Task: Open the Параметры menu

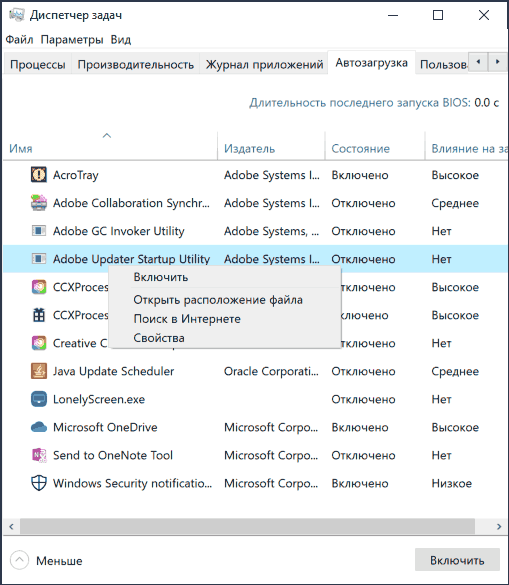Action: 72,40
